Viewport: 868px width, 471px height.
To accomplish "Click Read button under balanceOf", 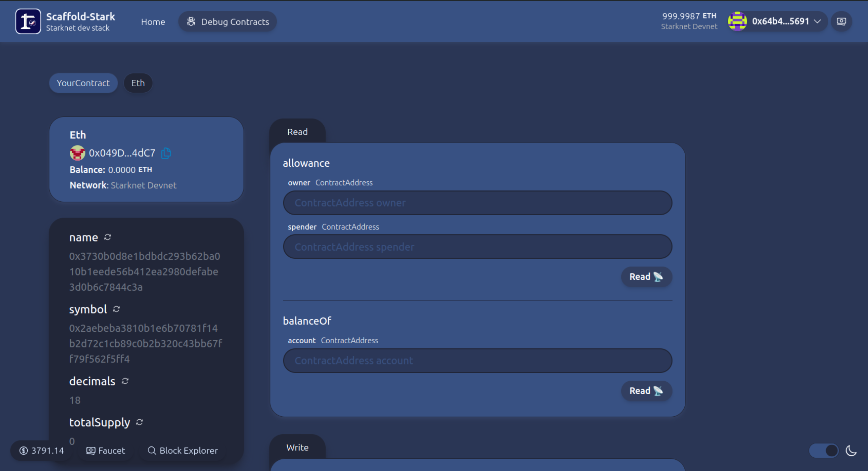I will pos(646,391).
